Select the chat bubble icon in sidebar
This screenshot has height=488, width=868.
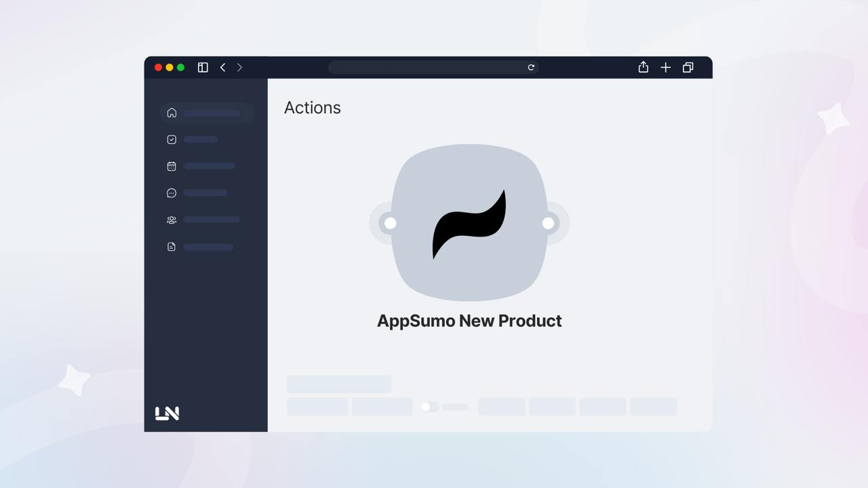coord(172,193)
